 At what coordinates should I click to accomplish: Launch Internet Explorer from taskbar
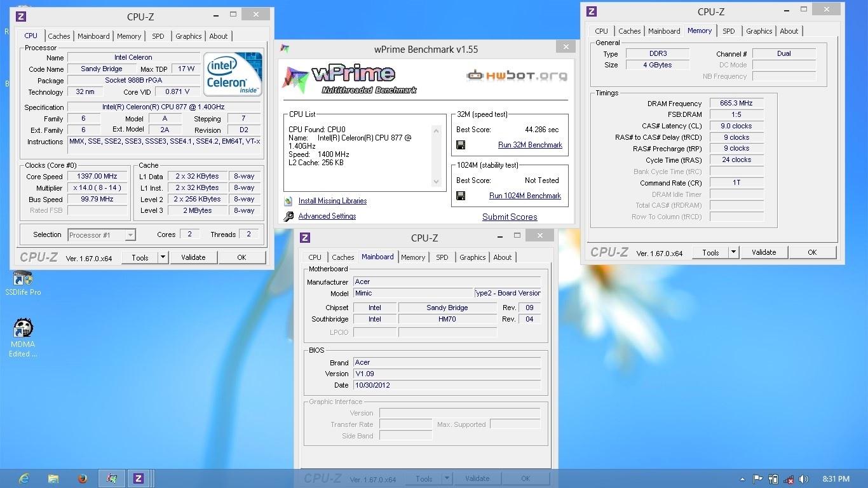(x=24, y=478)
